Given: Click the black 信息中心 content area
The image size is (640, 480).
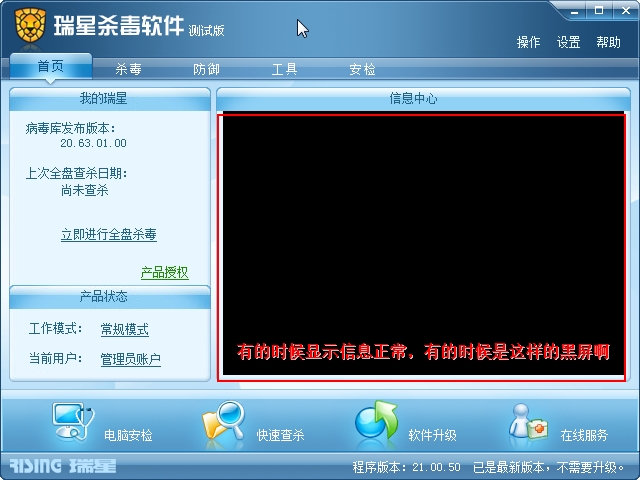Looking at the screenshot, I should pyautogui.click(x=423, y=243).
